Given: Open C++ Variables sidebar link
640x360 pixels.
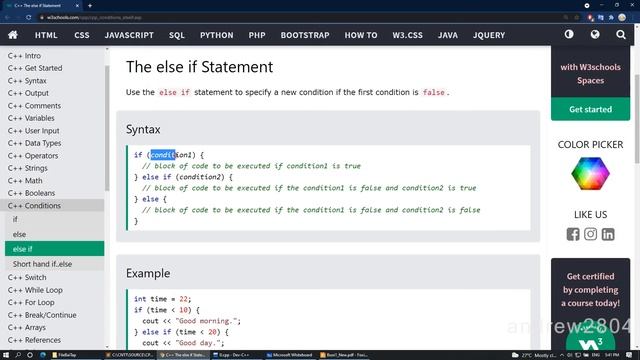Looking at the screenshot, I should coord(31,118).
